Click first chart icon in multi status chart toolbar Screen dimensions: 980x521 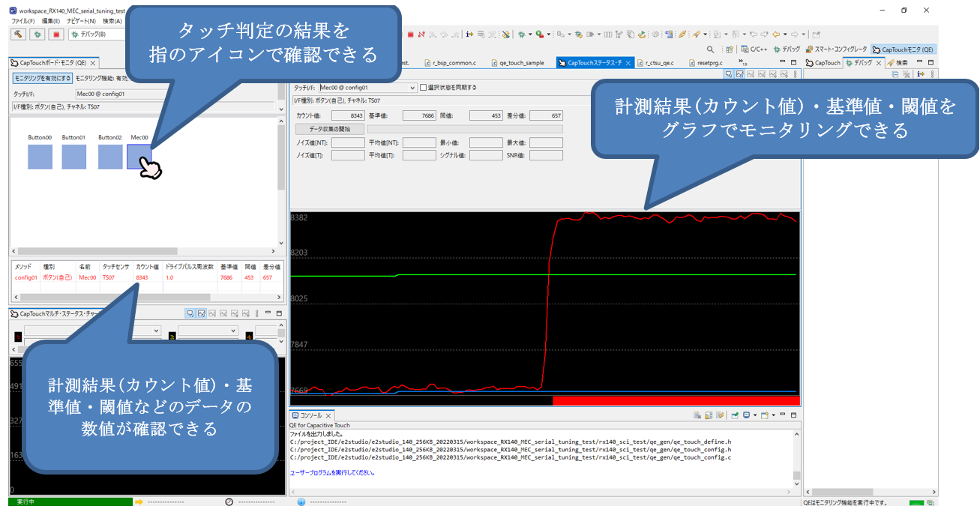[x=191, y=313]
